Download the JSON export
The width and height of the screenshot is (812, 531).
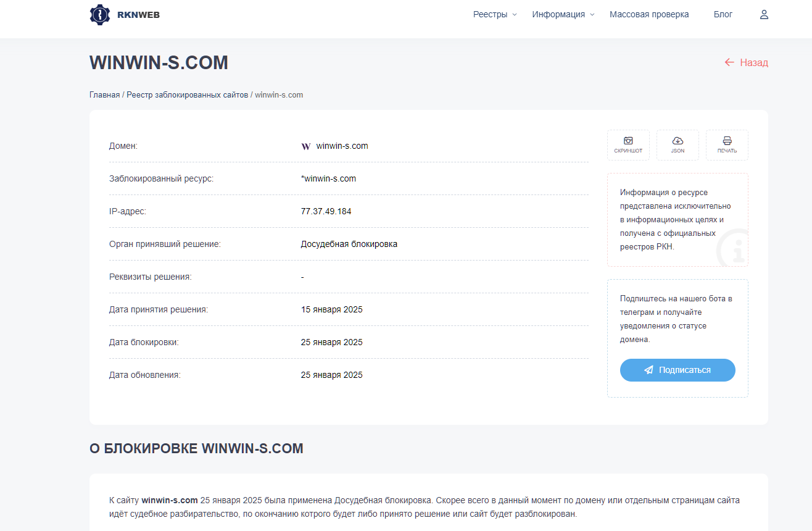tap(677, 145)
